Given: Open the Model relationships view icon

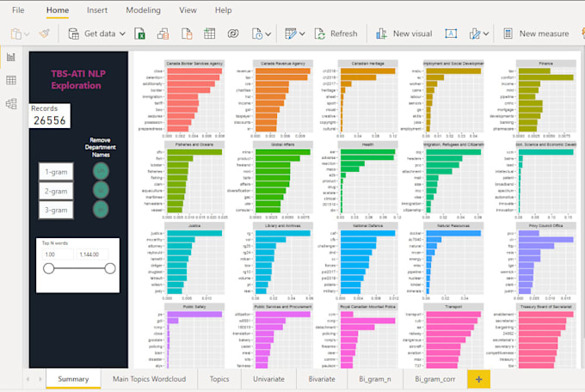Looking at the screenshot, I should click(x=11, y=104).
